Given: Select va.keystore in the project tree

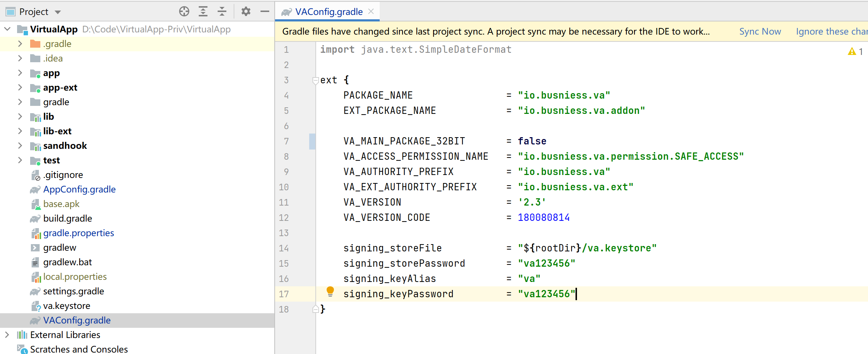Looking at the screenshot, I should click(x=67, y=306).
